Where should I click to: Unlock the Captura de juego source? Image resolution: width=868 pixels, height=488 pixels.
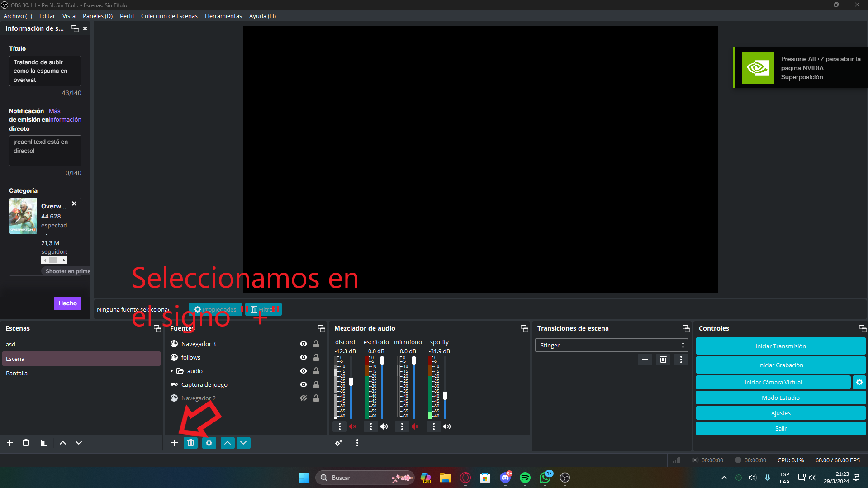[x=316, y=384]
